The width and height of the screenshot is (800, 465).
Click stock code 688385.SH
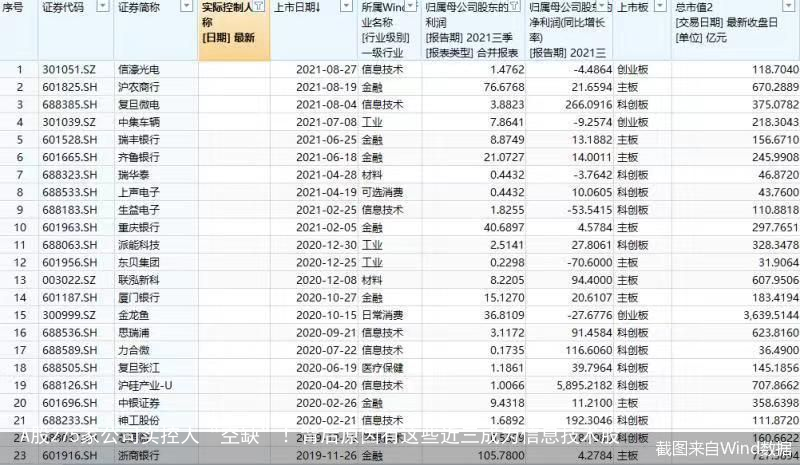point(69,105)
